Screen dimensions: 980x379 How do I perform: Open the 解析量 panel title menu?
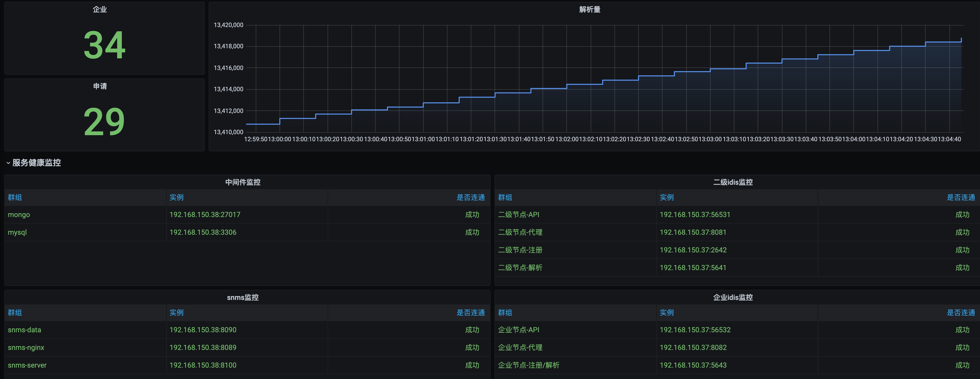(589, 10)
